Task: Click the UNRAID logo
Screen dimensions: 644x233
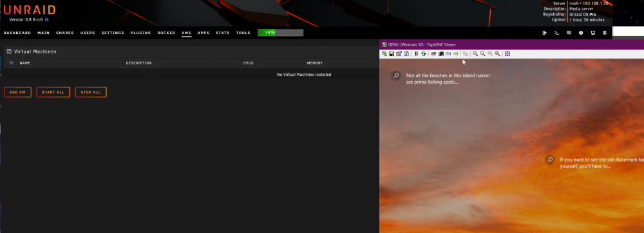Action: 29,10
